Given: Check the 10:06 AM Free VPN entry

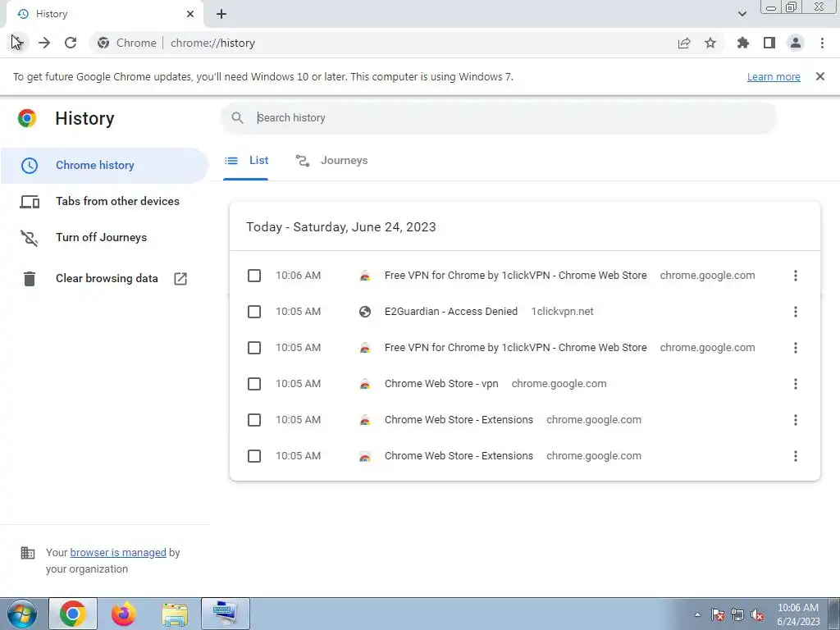Looking at the screenshot, I should [254, 276].
